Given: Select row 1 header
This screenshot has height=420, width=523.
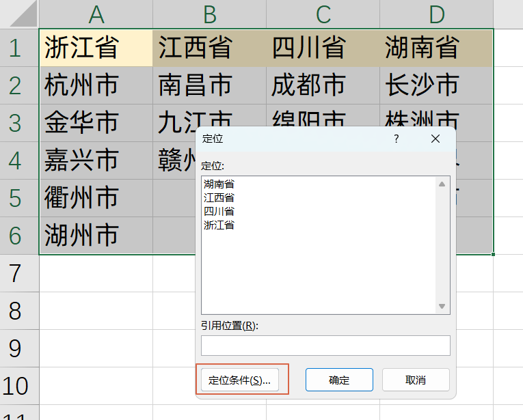Looking at the screenshot, I should coord(19,48).
